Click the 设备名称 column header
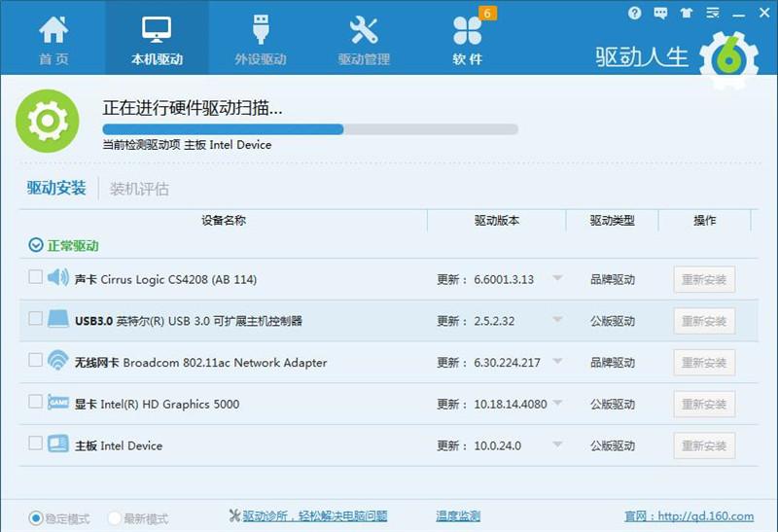Viewport: 778px width, 532px height. tap(224, 221)
